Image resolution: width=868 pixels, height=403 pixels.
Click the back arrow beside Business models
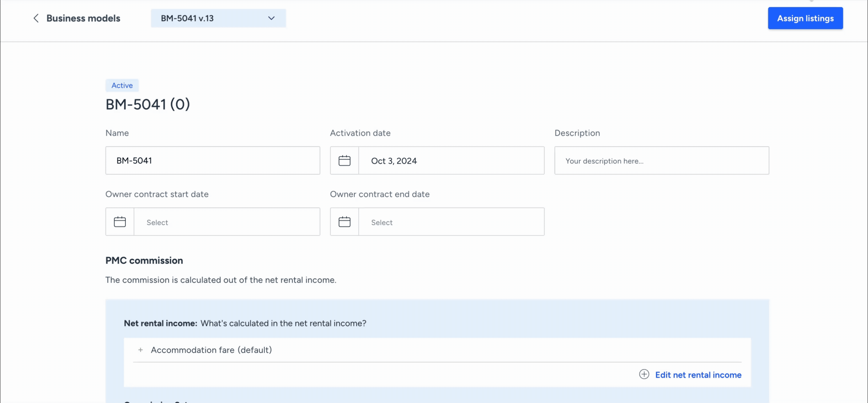pos(36,18)
